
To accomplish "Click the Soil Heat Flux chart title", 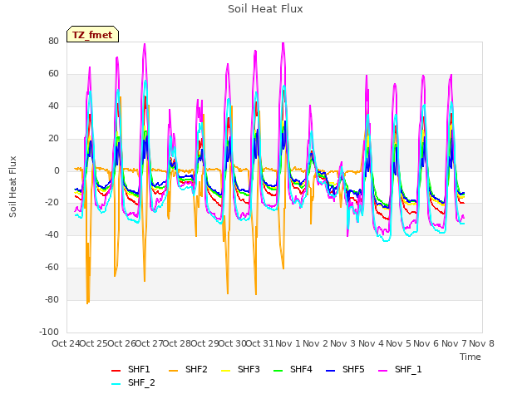I will (265, 9).
